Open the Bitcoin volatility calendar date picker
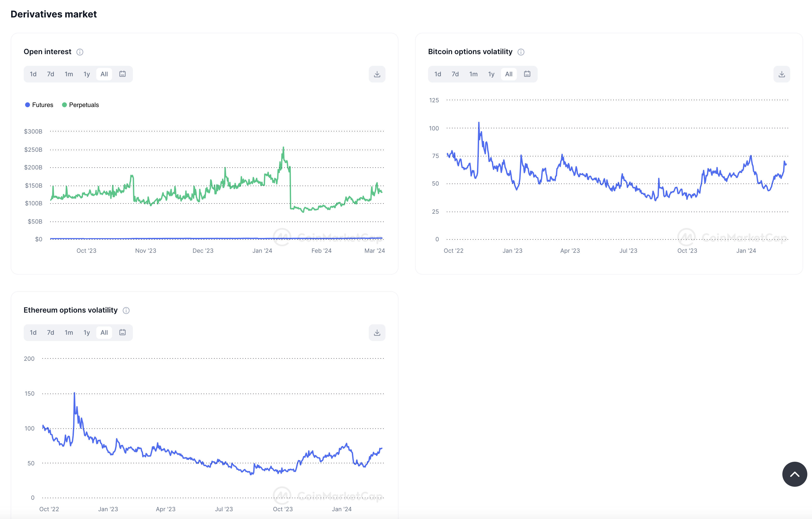The width and height of the screenshot is (812, 519). pos(527,74)
